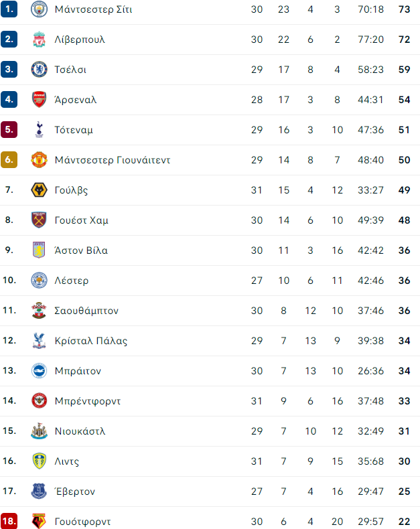The image size is (420, 529).
Task: Click the Manchester City club crest
Action: pos(40,9)
